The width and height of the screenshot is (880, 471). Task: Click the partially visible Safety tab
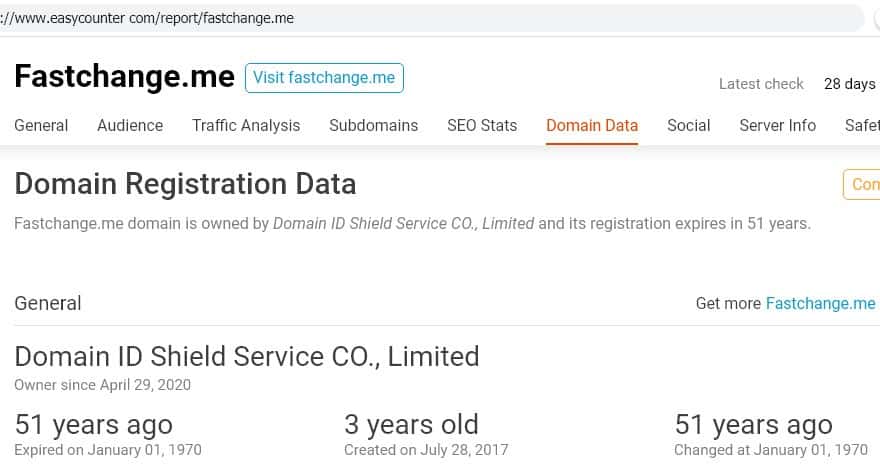[861, 125]
